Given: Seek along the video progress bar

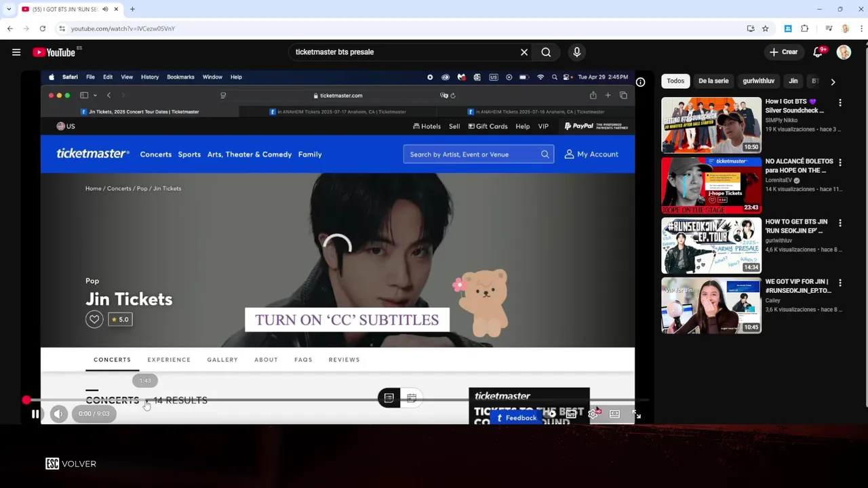Looking at the screenshot, I should (338, 401).
